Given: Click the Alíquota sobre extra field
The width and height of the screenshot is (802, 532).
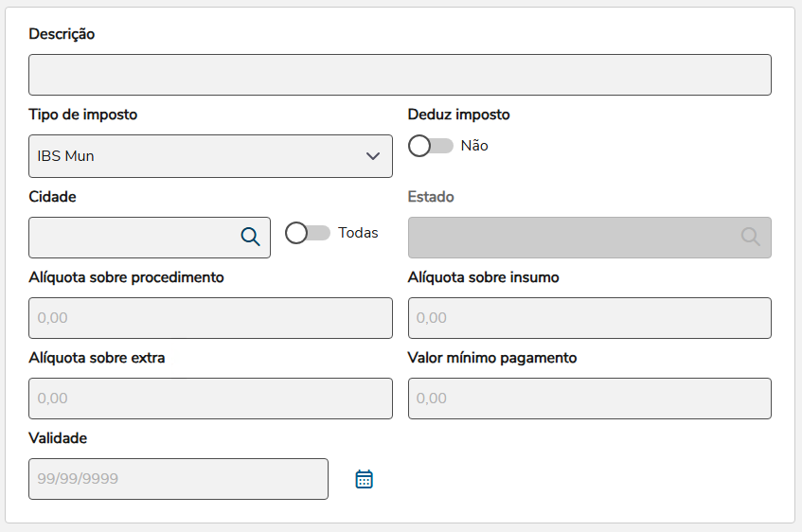Looking at the screenshot, I should click(x=210, y=399).
